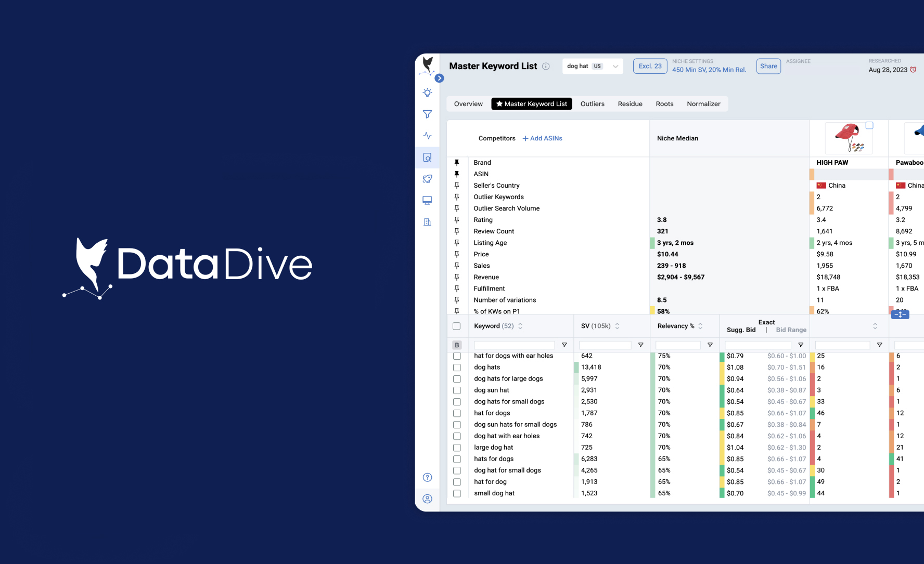Click the Relevancy column filter funnel icon

coord(710,345)
